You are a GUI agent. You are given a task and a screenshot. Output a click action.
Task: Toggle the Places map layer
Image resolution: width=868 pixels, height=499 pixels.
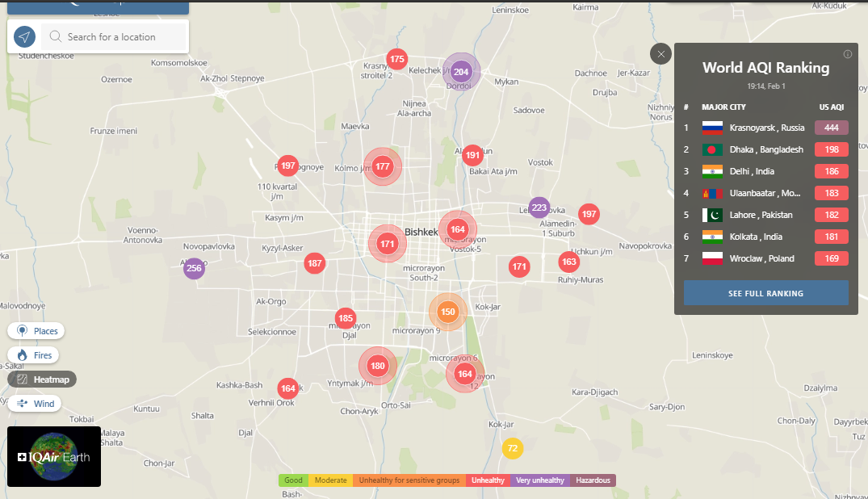36,331
